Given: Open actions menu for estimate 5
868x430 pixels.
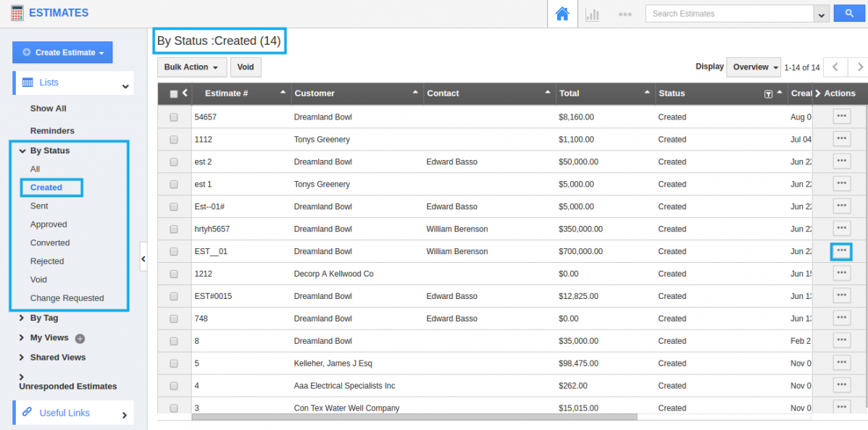Looking at the screenshot, I should point(841,363).
